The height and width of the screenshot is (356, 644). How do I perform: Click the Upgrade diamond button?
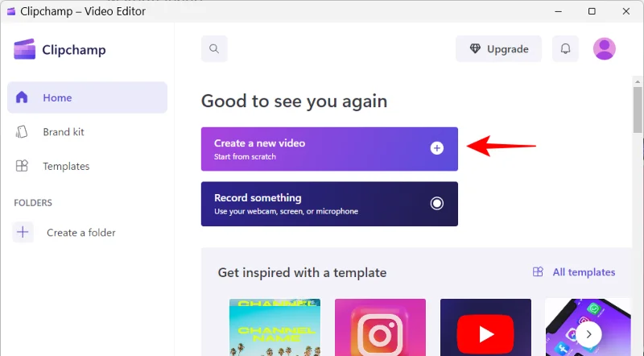coord(498,49)
